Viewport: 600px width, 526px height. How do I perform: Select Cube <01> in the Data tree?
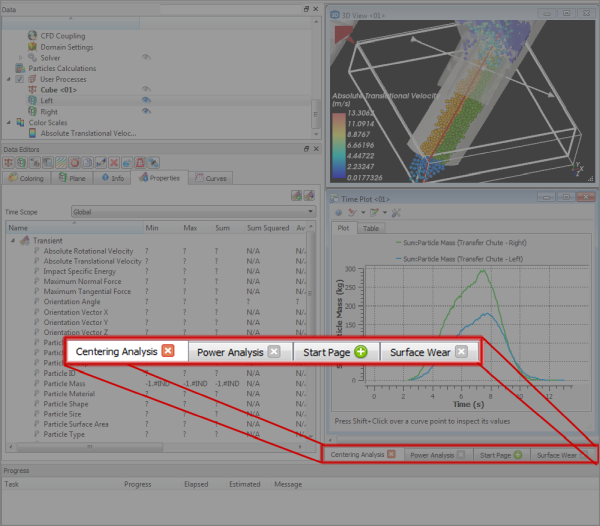58,90
